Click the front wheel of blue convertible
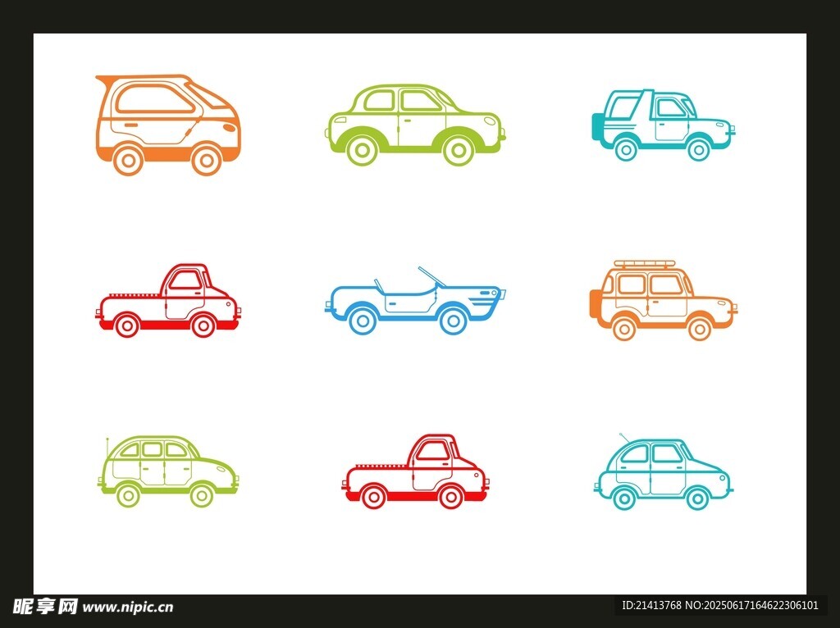 [451, 320]
